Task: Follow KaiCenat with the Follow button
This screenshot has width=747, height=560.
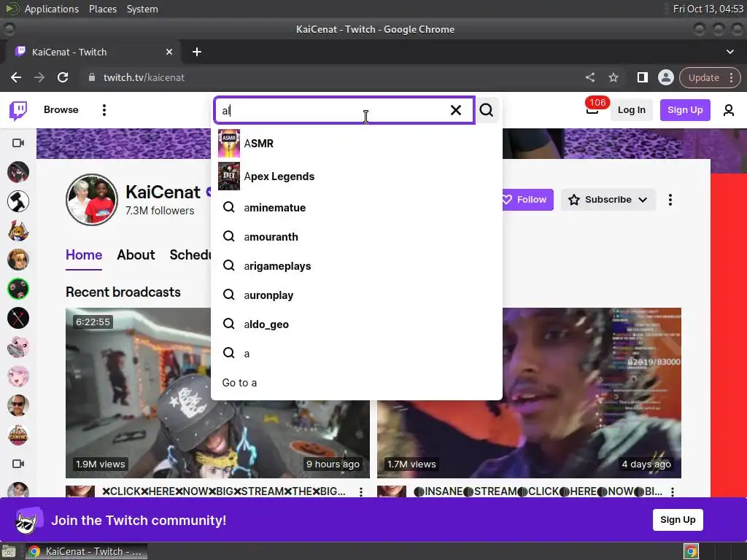Action: [528, 200]
